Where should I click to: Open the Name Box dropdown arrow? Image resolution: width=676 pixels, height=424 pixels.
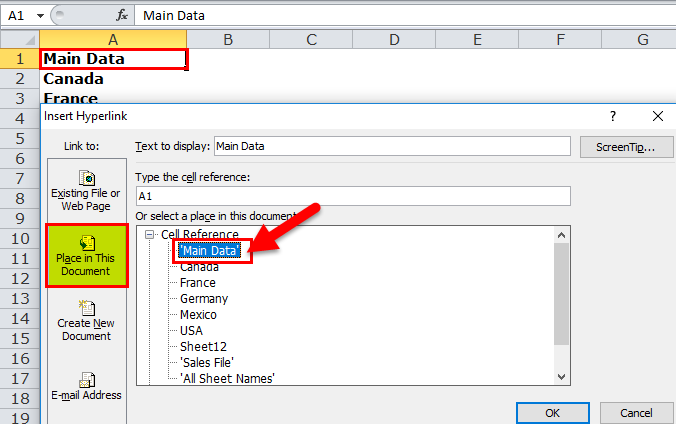pos(39,16)
